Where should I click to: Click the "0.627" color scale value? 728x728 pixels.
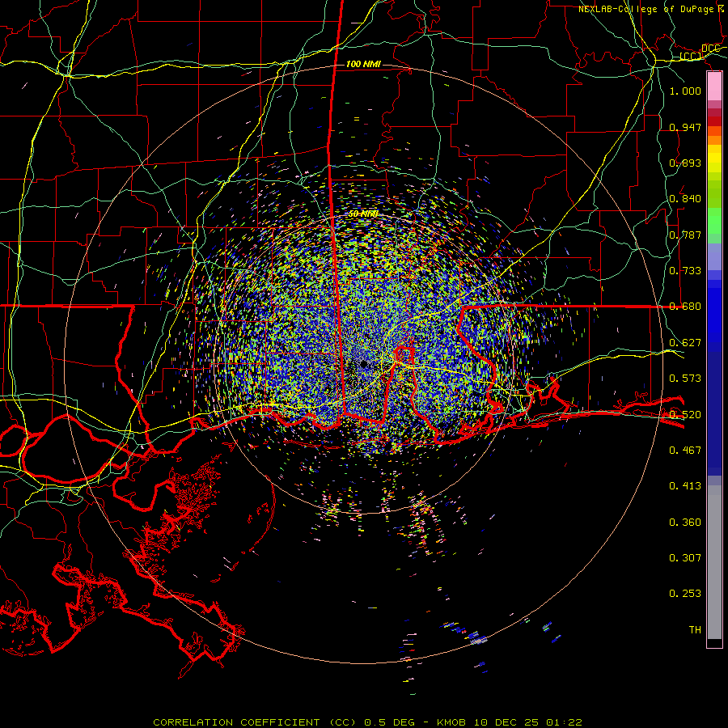click(x=685, y=343)
